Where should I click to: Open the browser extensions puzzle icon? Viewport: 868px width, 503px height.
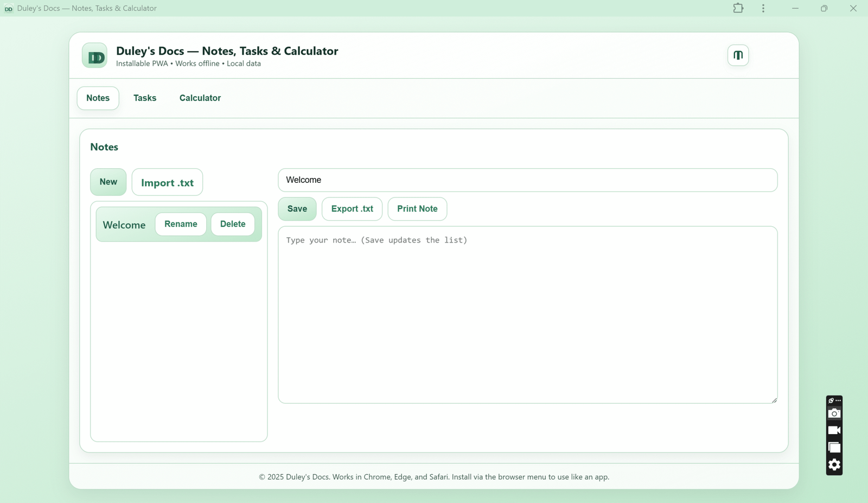738,8
